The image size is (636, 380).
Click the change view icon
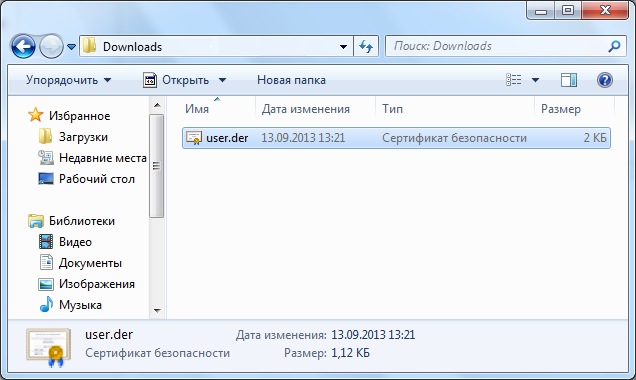[514, 79]
